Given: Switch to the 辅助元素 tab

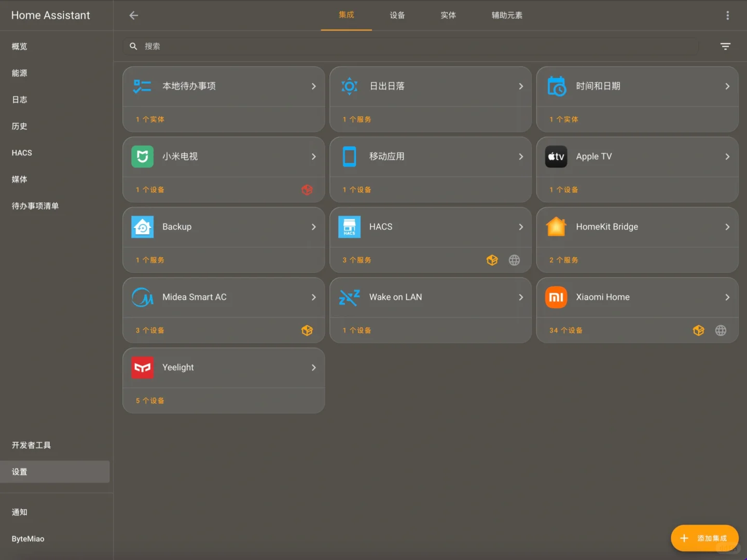Looking at the screenshot, I should point(507,16).
